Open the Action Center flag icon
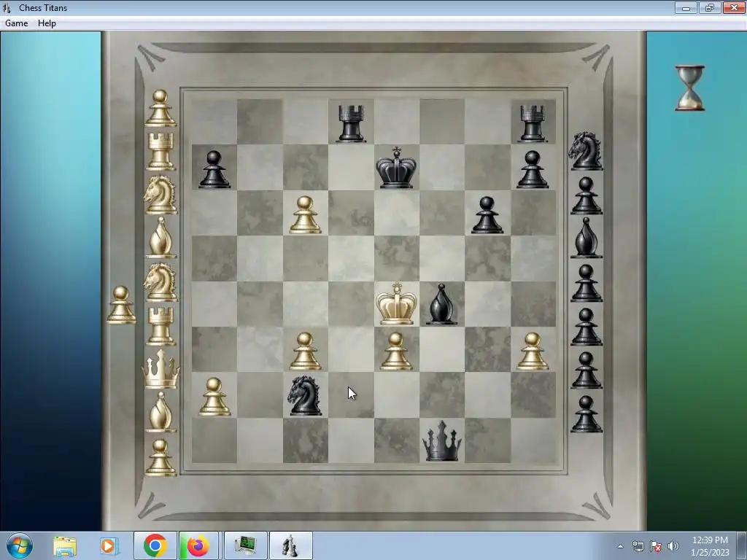This screenshot has width=747, height=560. click(656, 546)
